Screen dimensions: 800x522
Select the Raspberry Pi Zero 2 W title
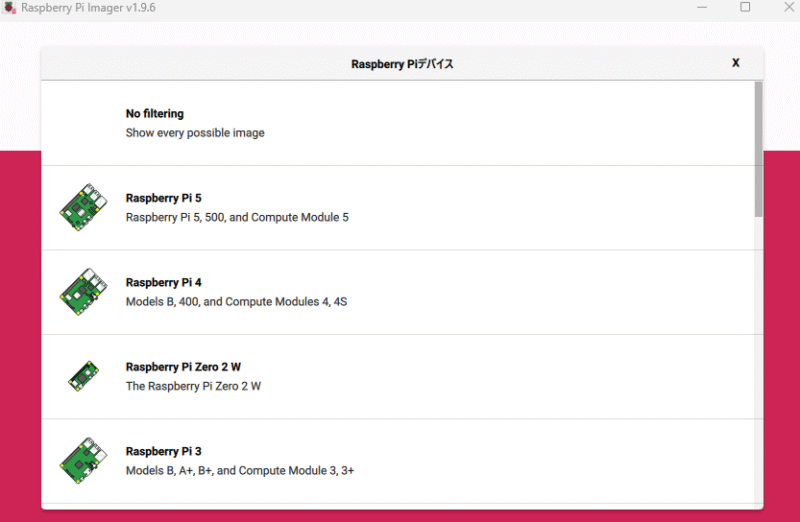click(x=183, y=367)
